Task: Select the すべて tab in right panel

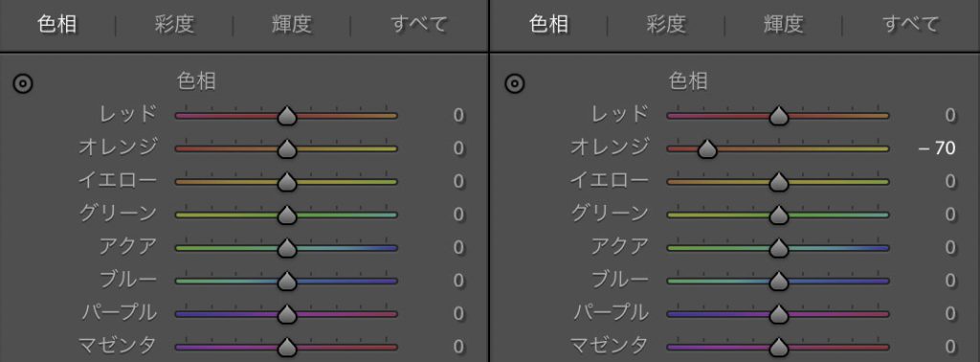Action: click(x=911, y=24)
